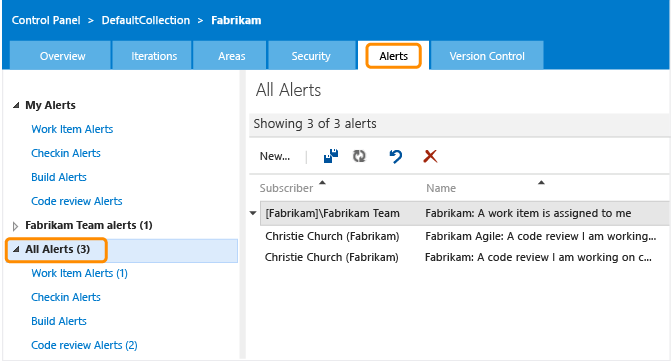The image size is (671, 361).
Task: Switch to the Overview tab
Action: [61, 56]
